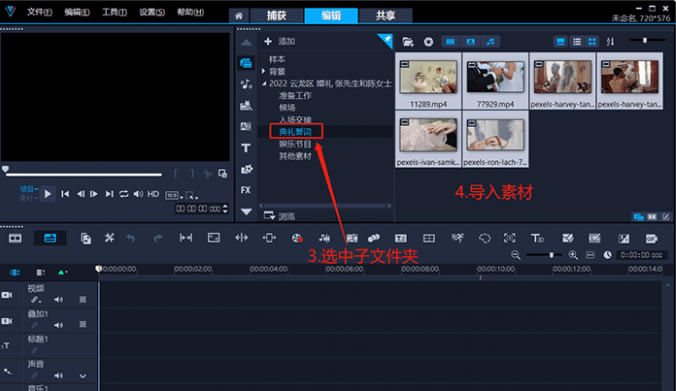
Task: Expand the 声音 track chevron
Action: click(82, 376)
